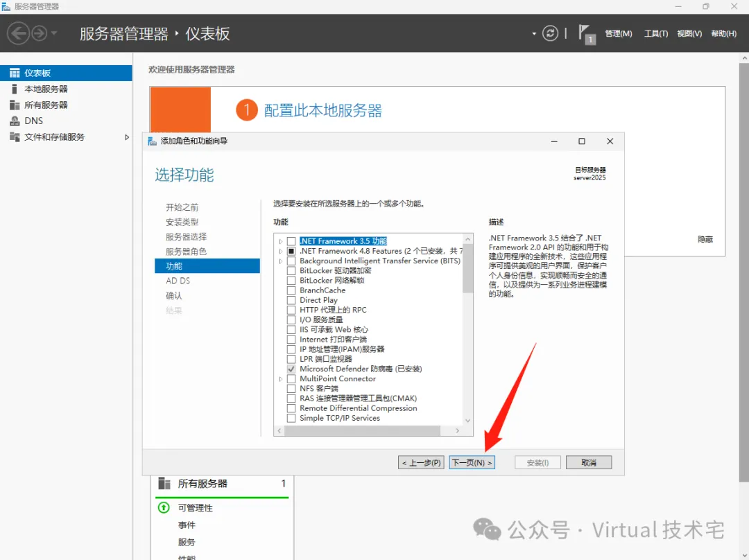Expand the .NET Framework 4.8 Features node

click(x=281, y=251)
